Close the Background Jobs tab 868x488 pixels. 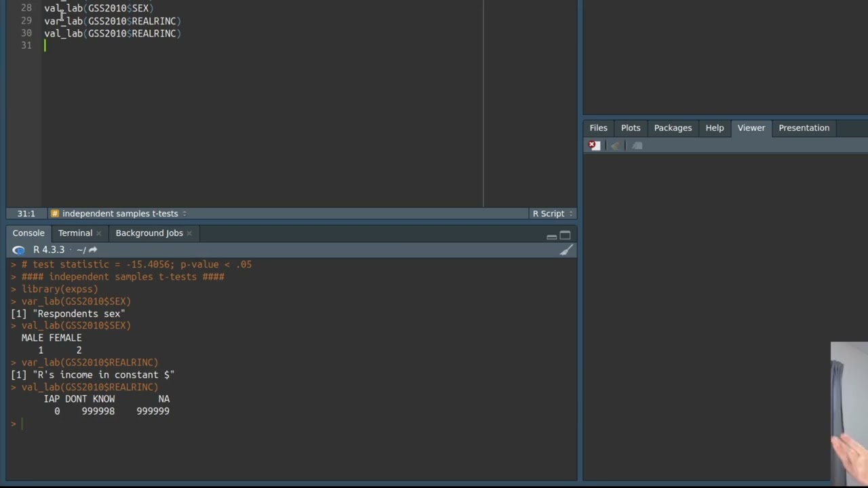point(189,233)
